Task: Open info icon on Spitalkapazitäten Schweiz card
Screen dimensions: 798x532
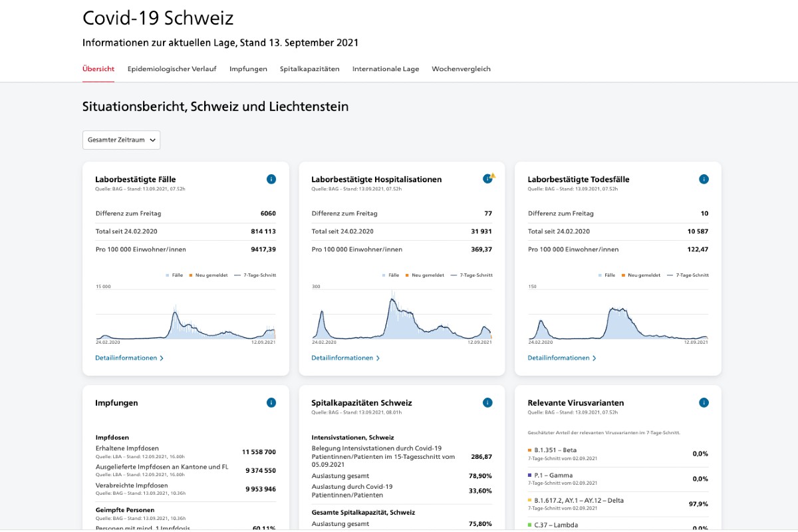Action: [x=487, y=402]
